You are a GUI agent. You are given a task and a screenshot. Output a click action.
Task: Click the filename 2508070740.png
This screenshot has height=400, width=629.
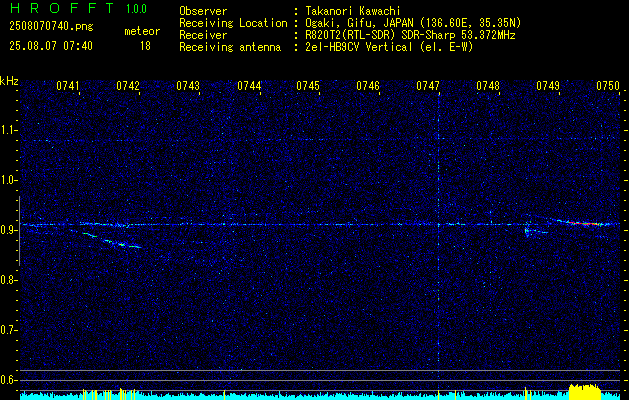51,26
